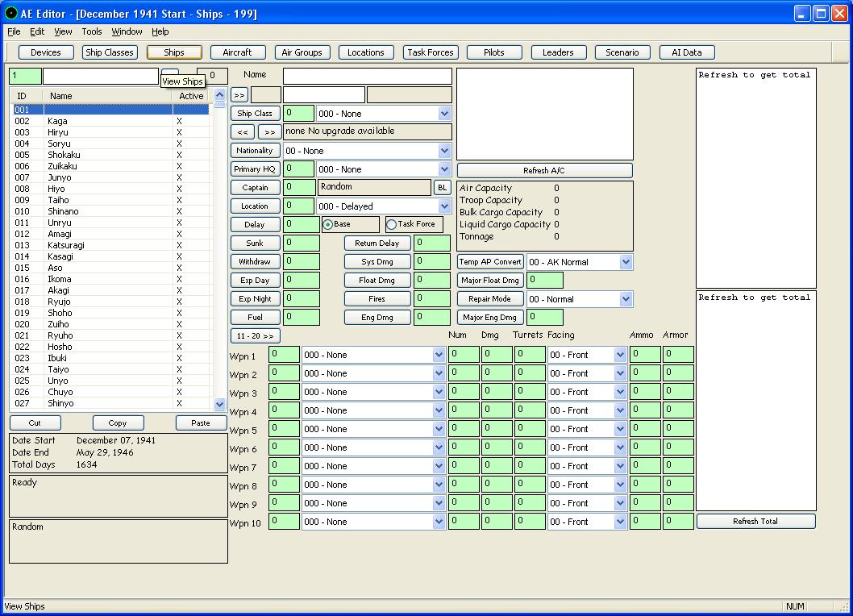This screenshot has height=616, width=853.
Task: Go to the Air Groups section
Action: click(x=302, y=52)
